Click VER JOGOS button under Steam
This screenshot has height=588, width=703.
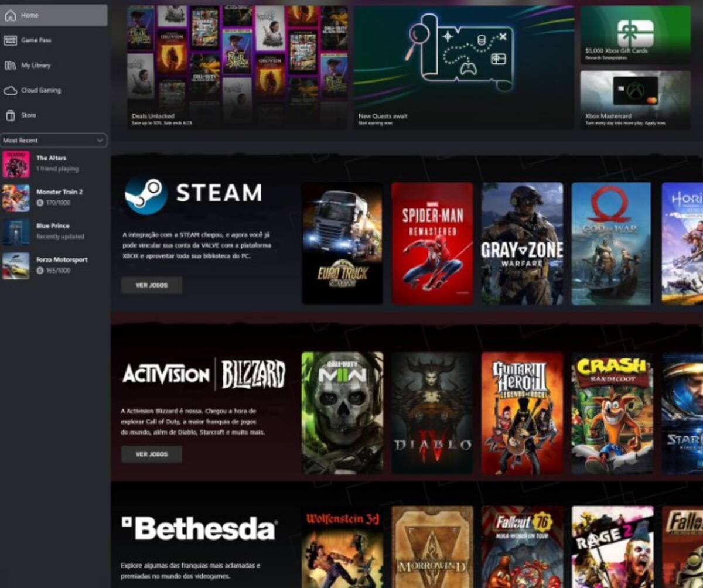point(152,285)
